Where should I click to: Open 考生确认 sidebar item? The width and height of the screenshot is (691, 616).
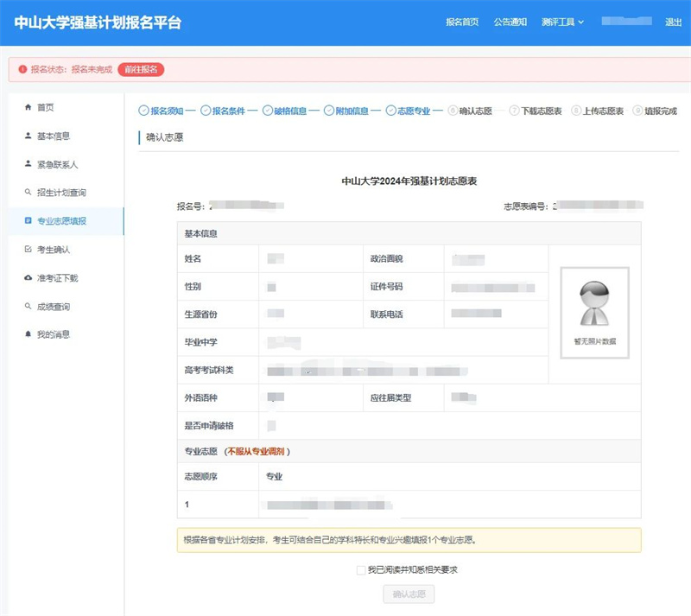54,249
